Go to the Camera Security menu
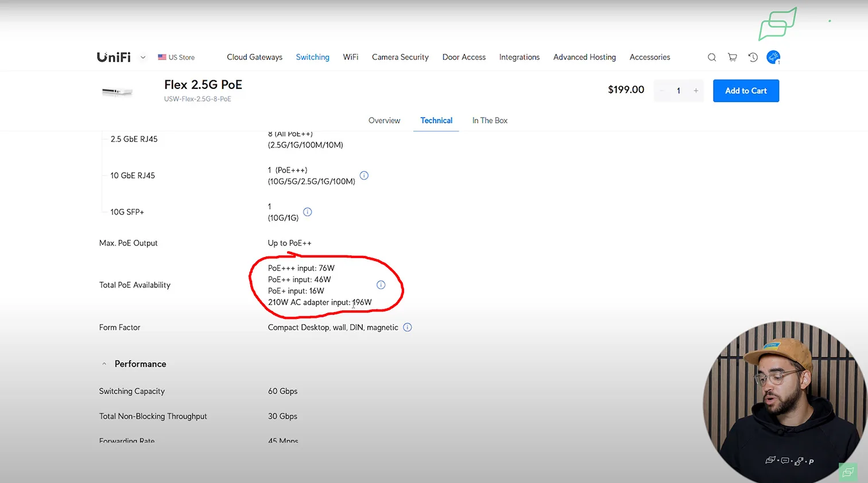The height and width of the screenshot is (483, 868). [x=400, y=57]
